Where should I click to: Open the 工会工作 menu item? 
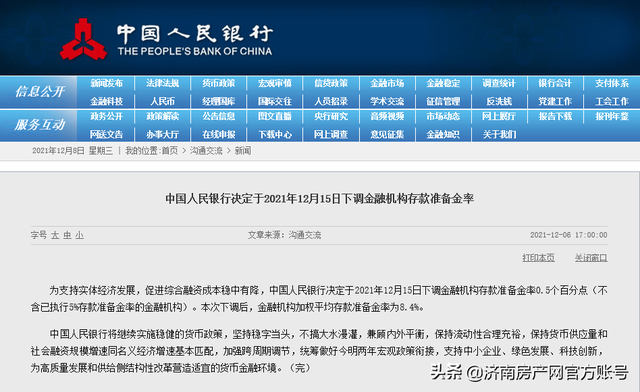(611, 101)
